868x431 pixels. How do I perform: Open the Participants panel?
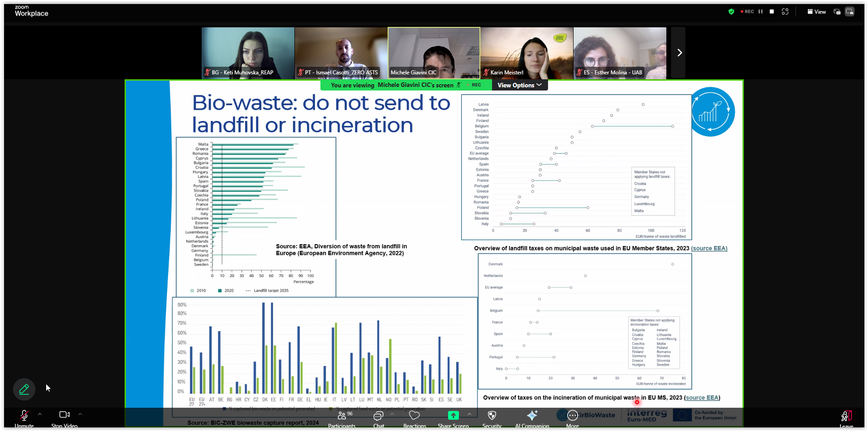tap(342, 416)
